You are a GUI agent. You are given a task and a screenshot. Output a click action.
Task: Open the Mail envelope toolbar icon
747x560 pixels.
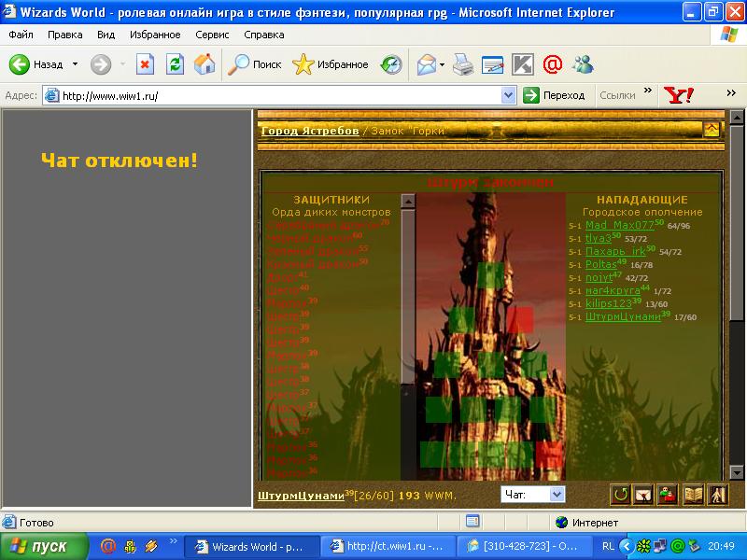pyautogui.click(x=427, y=64)
